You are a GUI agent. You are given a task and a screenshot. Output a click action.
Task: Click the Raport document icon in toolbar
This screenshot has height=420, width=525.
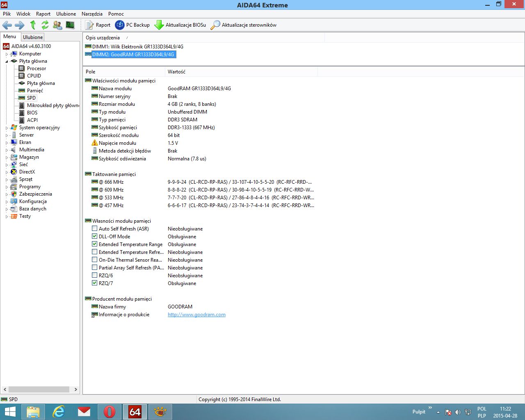click(x=89, y=25)
